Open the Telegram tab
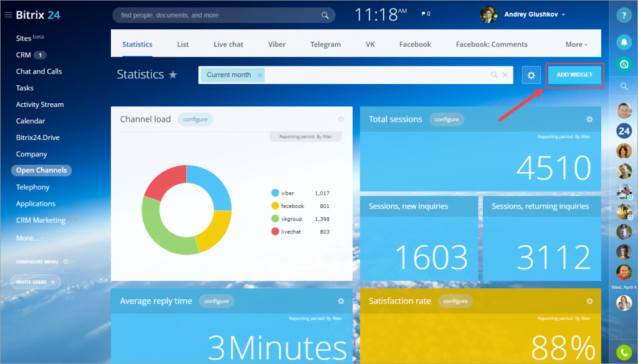The image size is (638, 364). click(325, 44)
